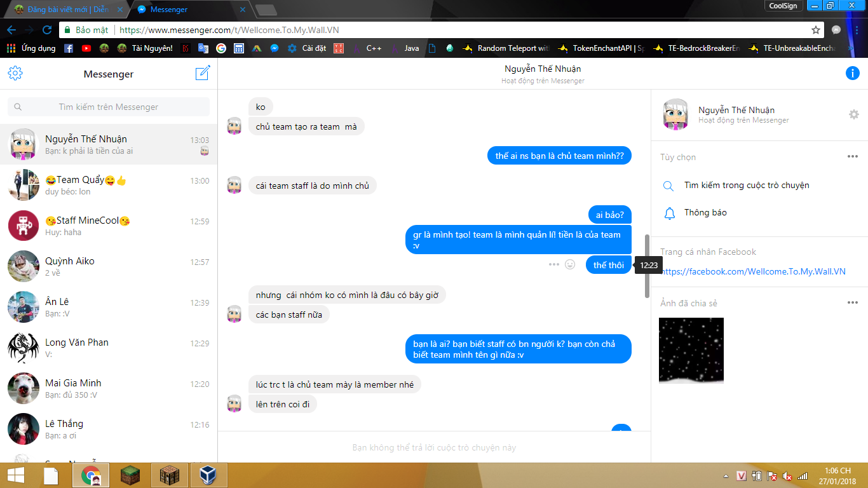The image size is (868, 488).
Task: Add emoji reaction to 'thế thôi' message
Action: point(570,264)
